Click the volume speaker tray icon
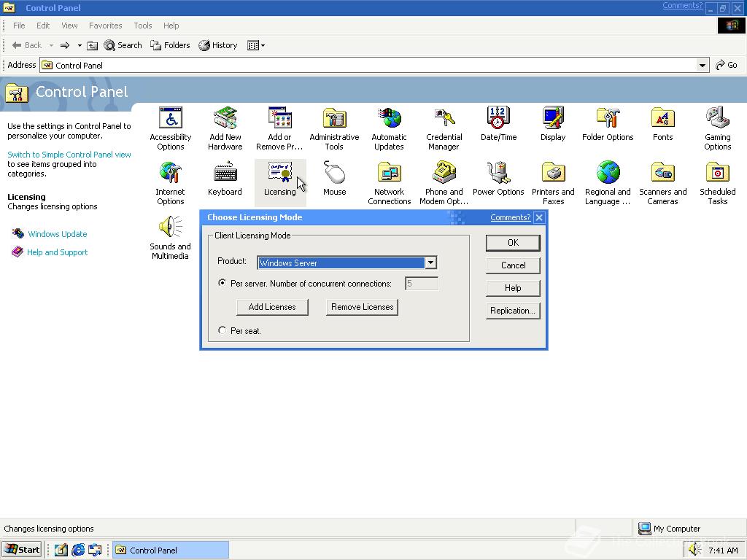The height and width of the screenshot is (560, 747). (x=695, y=550)
